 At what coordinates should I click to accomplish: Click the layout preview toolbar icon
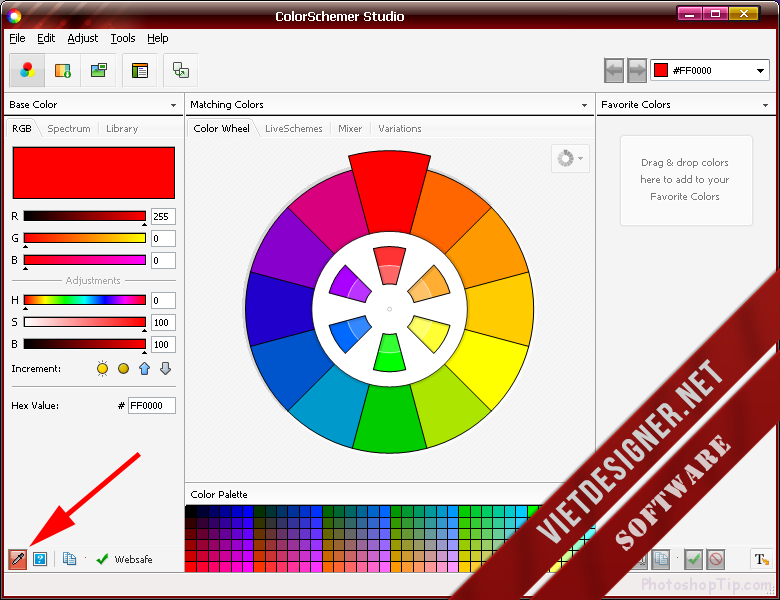pyautogui.click(x=140, y=70)
